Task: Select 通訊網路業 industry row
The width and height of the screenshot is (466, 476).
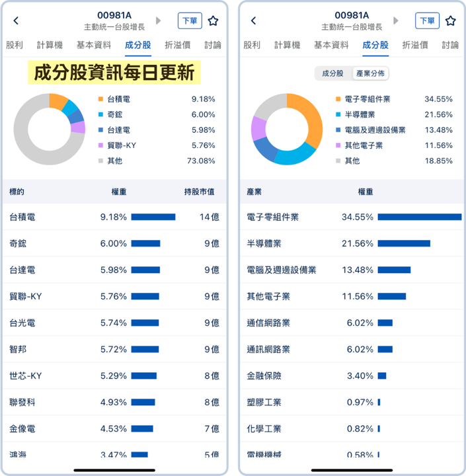Action: pos(352,349)
